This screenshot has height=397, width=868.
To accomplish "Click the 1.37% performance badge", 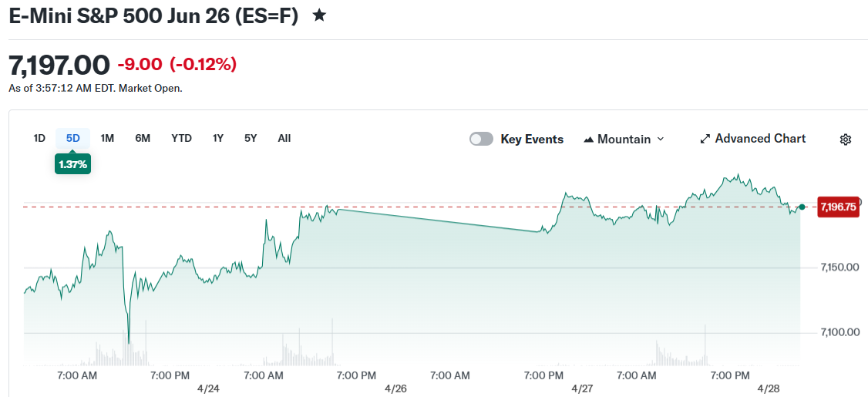I will point(72,164).
